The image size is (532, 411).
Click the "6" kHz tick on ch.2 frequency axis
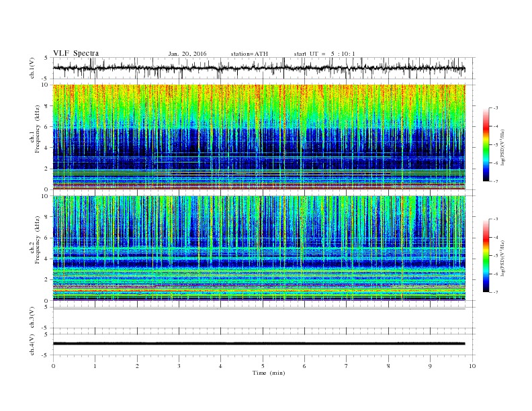(47, 238)
